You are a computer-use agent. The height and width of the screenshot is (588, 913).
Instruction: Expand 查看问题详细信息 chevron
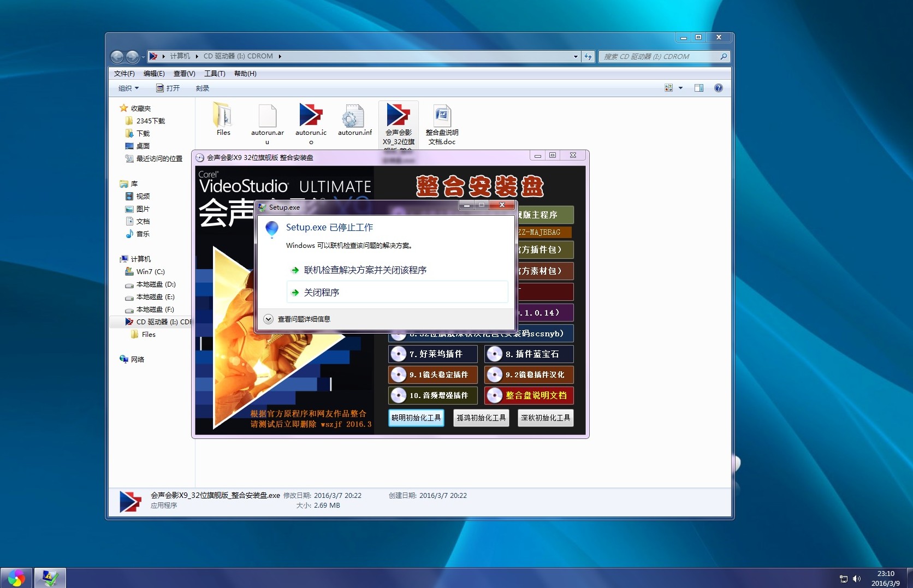[268, 319]
